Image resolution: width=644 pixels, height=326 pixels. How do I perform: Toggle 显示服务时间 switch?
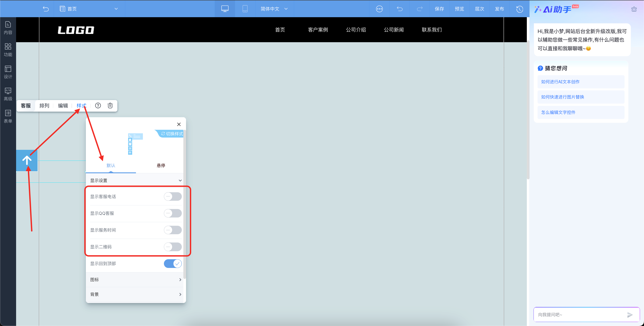172,230
